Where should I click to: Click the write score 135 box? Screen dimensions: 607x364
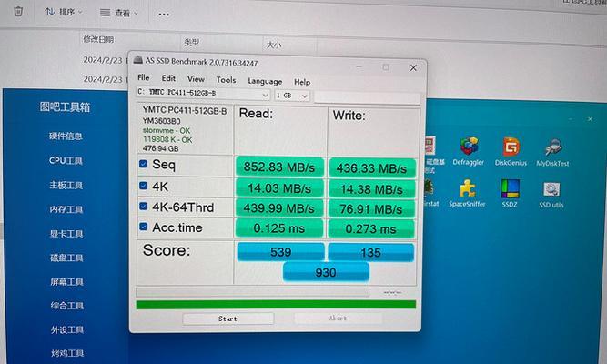coord(371,252)
